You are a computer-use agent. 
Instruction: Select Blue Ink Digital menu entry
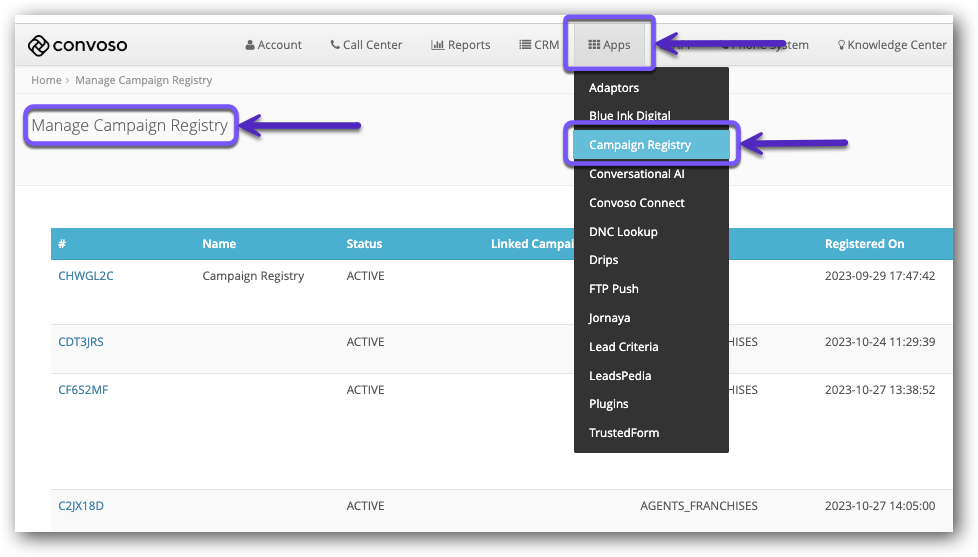click(629, 115)
